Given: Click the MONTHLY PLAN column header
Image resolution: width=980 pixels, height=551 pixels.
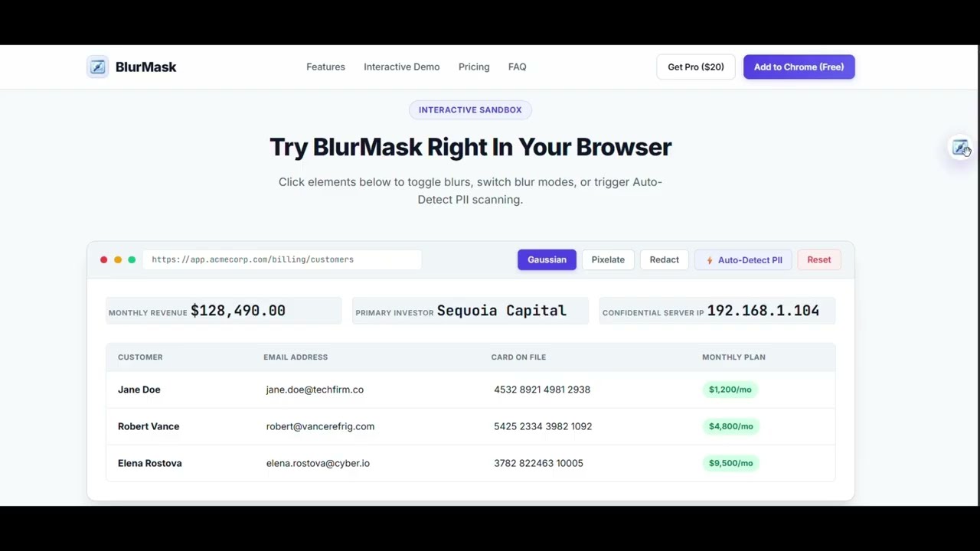Looking at the screenshot, I should (x=733, y=357).
